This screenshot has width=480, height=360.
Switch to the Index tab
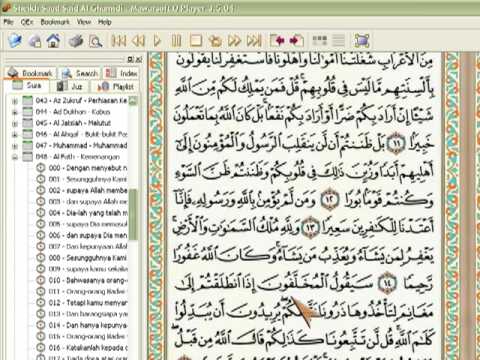coord(122,73)
